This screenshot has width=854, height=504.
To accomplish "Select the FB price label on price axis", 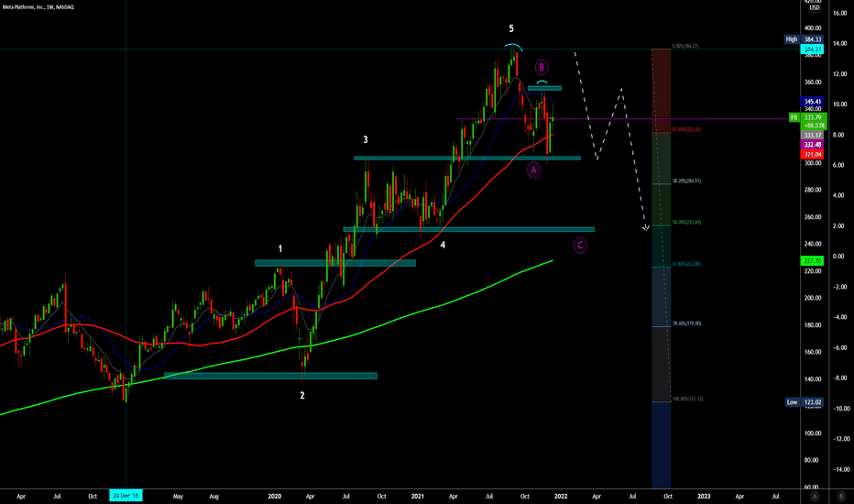I will point(794,117).
